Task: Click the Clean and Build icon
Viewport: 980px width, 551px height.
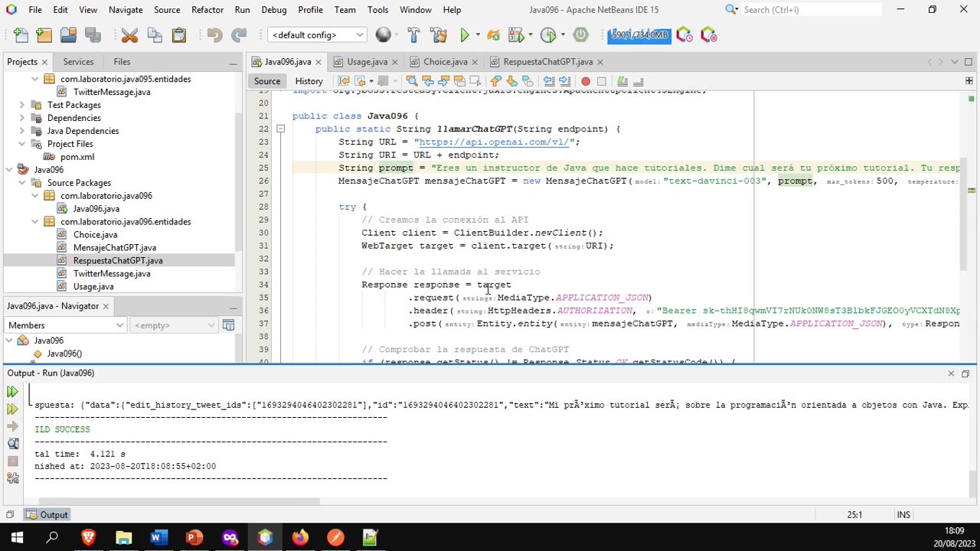Action: pyautogui.click(x=438, y=35)
